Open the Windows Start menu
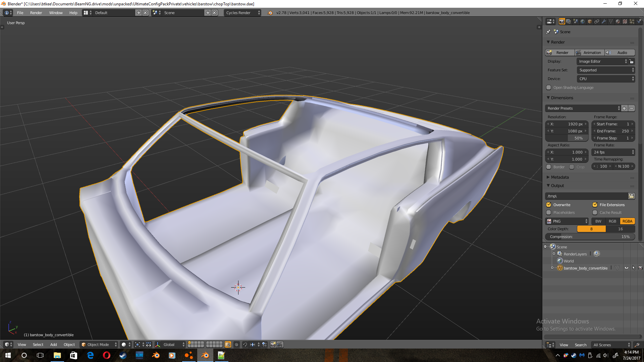 [x=8, y=355]
